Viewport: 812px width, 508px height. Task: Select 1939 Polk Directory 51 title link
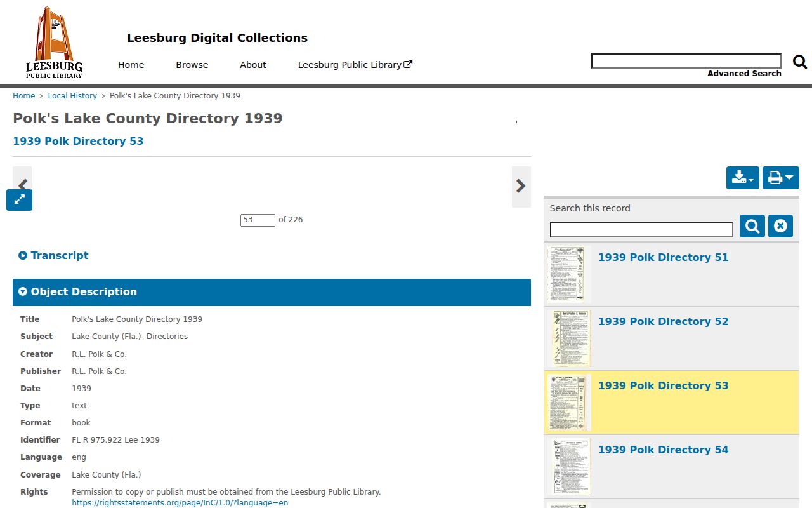point(663,257)
